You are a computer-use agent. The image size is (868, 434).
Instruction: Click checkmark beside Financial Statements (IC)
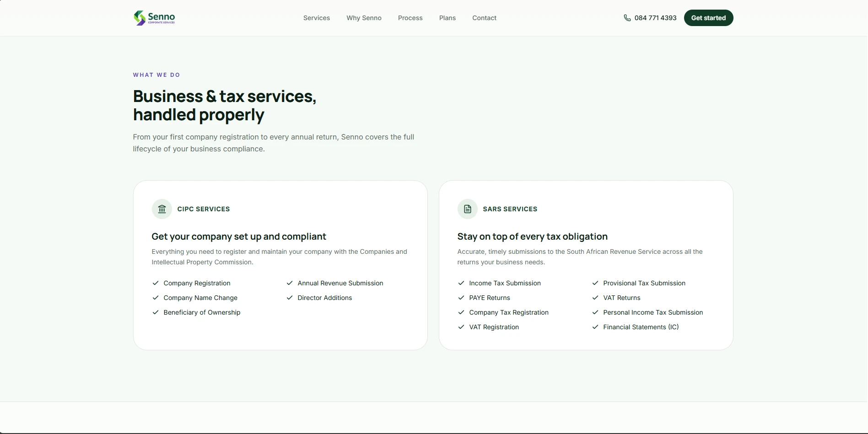coord(595,327)
